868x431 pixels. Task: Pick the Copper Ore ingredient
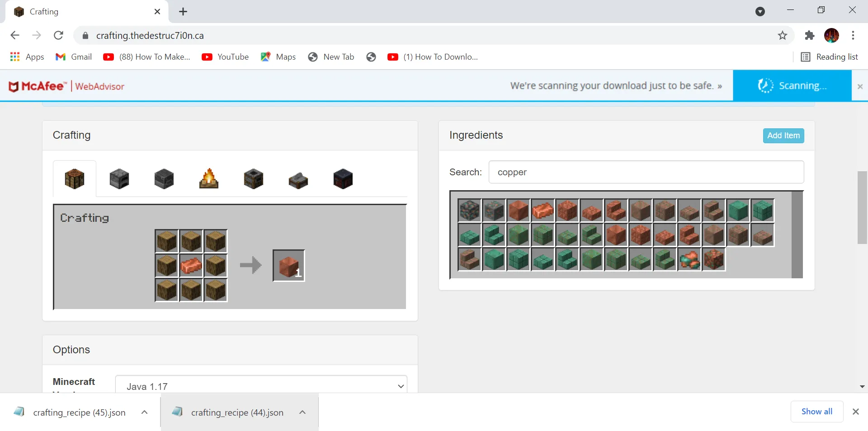pos(470,211)
